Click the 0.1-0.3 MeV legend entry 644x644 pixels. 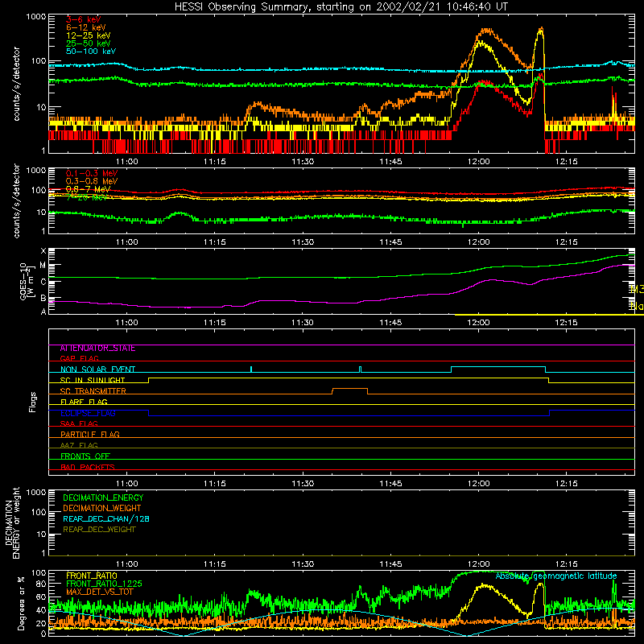pos(92,173)
